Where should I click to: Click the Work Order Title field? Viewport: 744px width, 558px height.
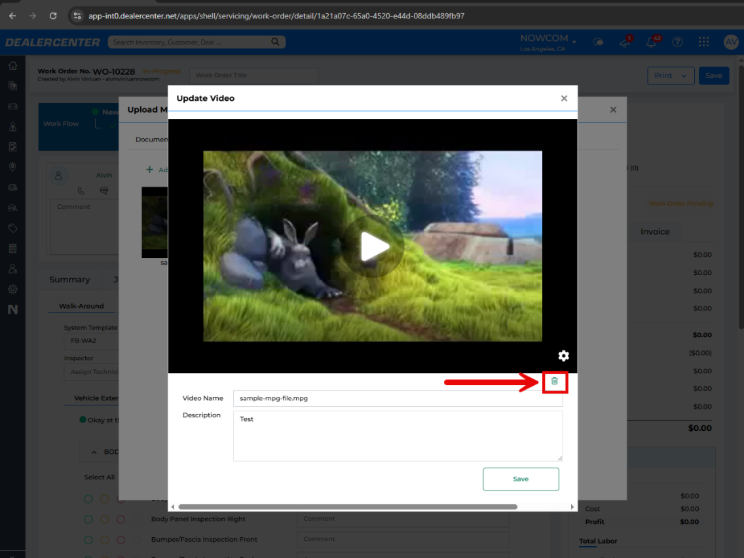254,75
